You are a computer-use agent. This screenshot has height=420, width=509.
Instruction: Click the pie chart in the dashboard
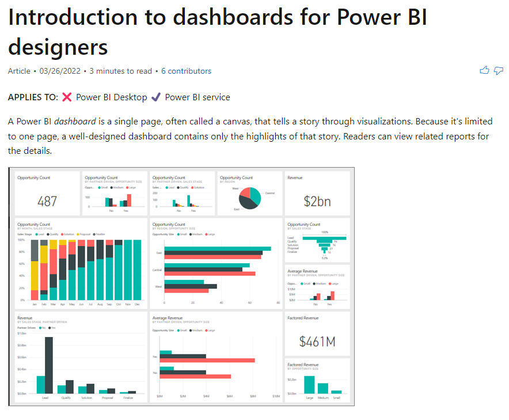coord(250,198)
